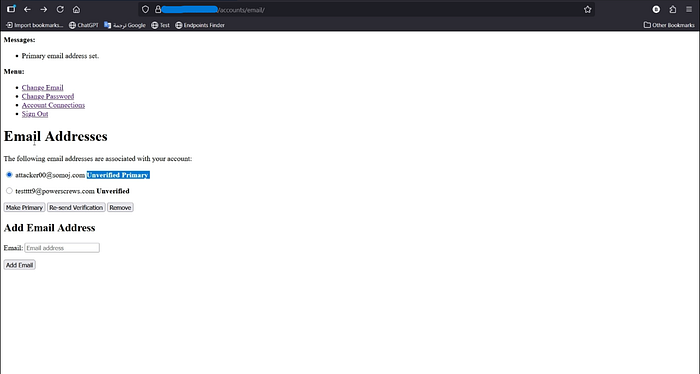Open Import bookmarks bookmark
This screenshot has height=374, width=700.
click(34, 25)
